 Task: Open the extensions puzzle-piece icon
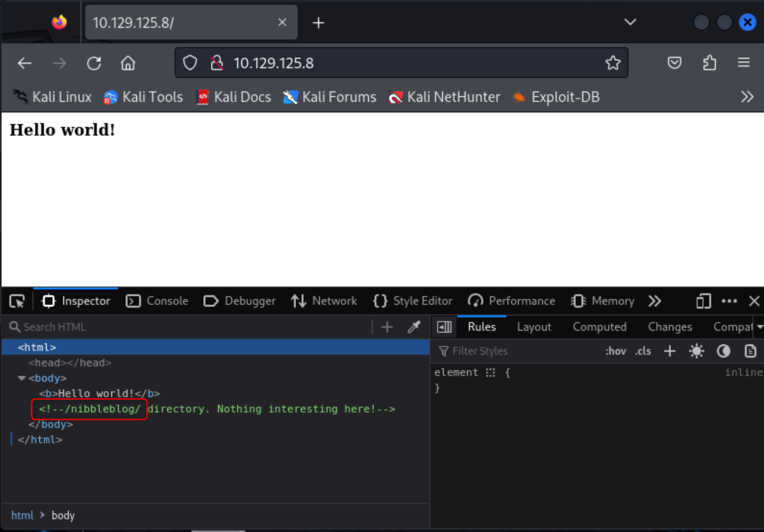coord(709,63)
